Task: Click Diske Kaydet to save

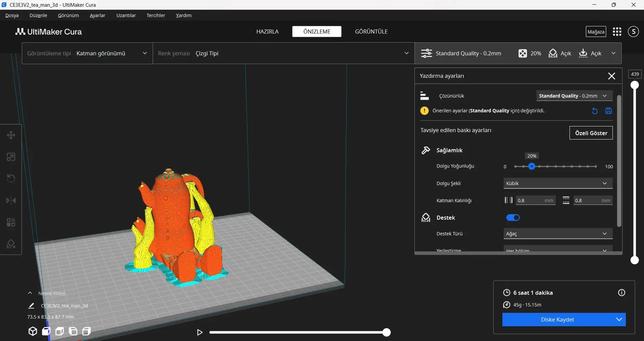Action: coord(557,320)
